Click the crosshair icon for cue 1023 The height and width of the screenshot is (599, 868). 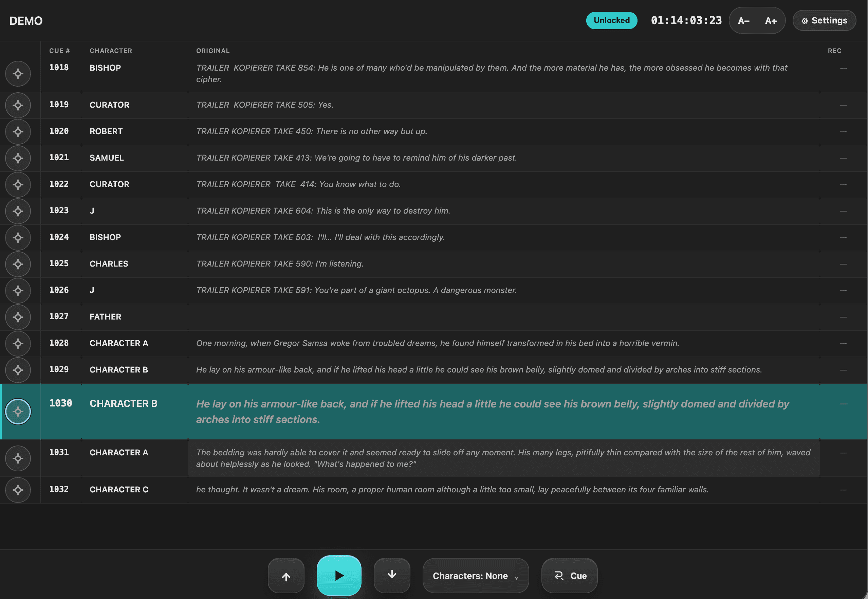tap(18, 211)
